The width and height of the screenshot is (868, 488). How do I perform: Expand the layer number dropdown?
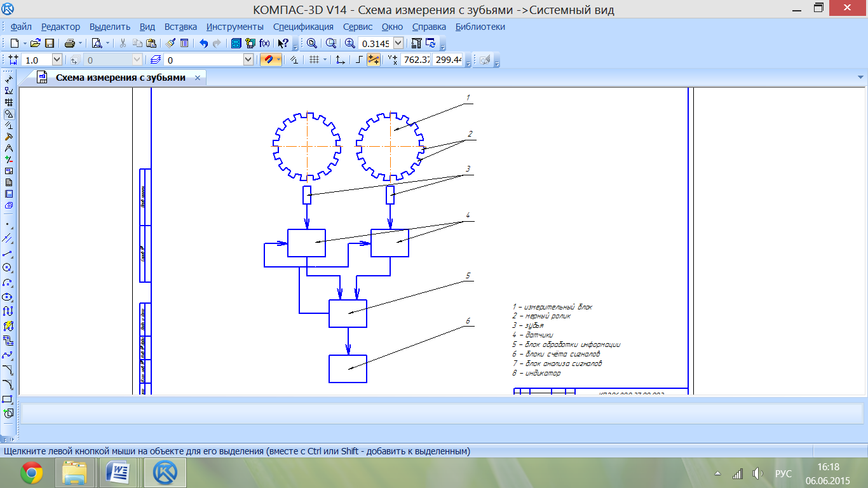[248, 60]
